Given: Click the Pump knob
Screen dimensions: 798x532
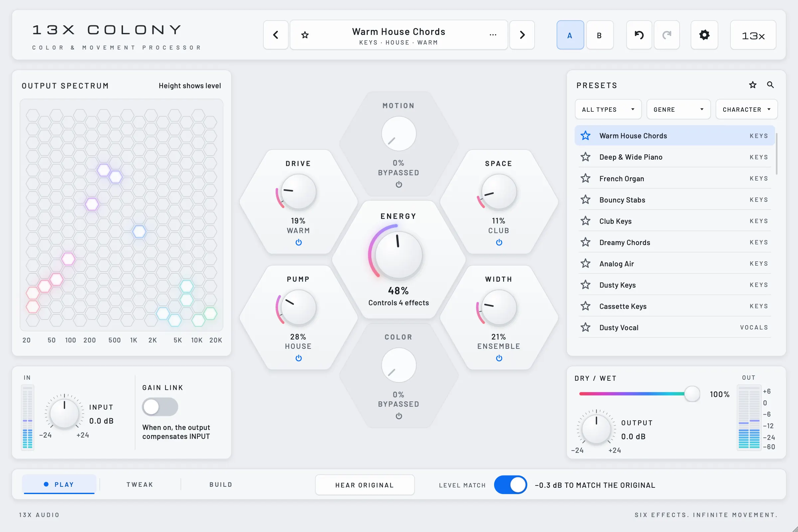Looking at the screenshot, I should point(299,307).
